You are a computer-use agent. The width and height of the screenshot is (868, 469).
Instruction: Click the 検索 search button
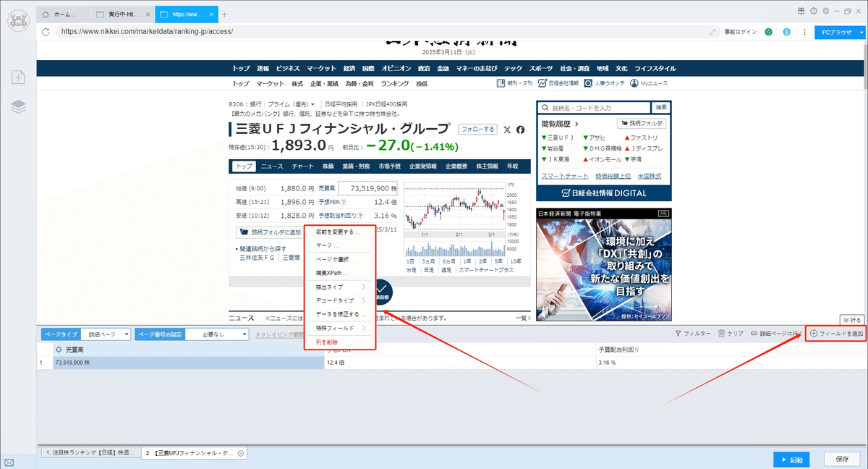coord(661,107)
